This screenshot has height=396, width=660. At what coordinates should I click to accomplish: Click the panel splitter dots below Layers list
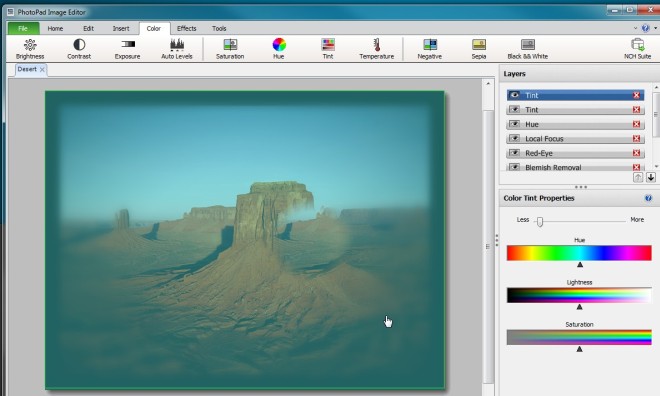click(x=580, y=187)
